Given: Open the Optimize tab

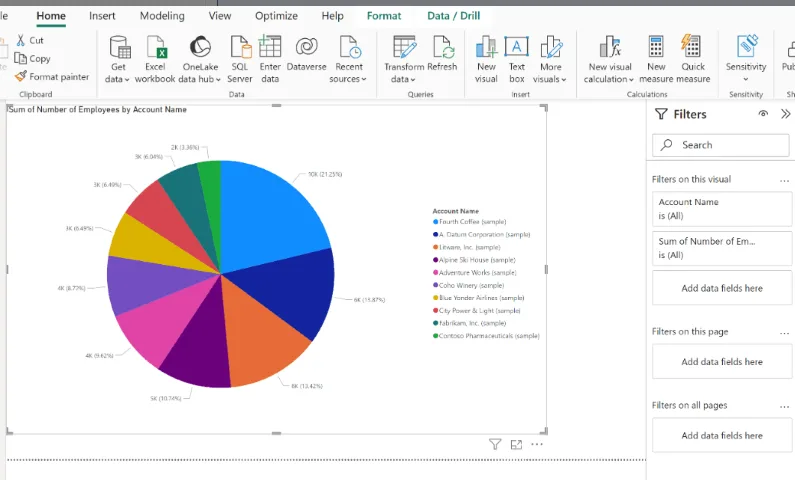Looking at the screenshot, I should [276, 16].
